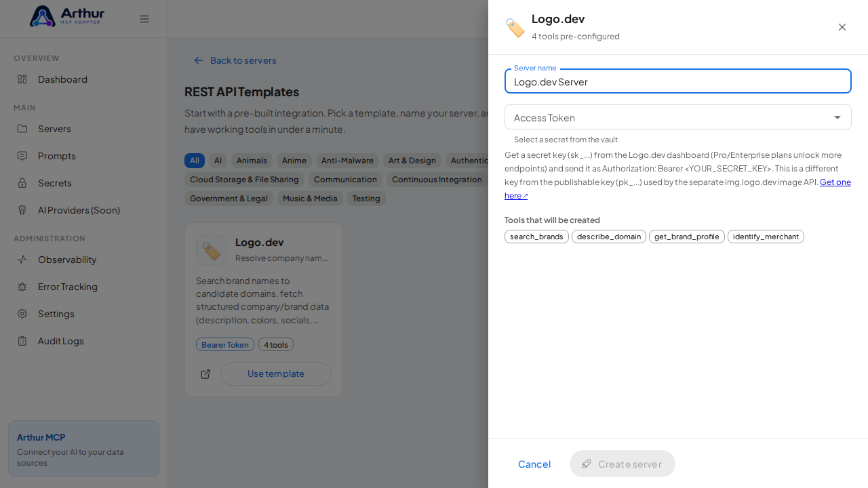
Task: Toggle the sidebar hamburger menu icon
Action: coord(144,19)
